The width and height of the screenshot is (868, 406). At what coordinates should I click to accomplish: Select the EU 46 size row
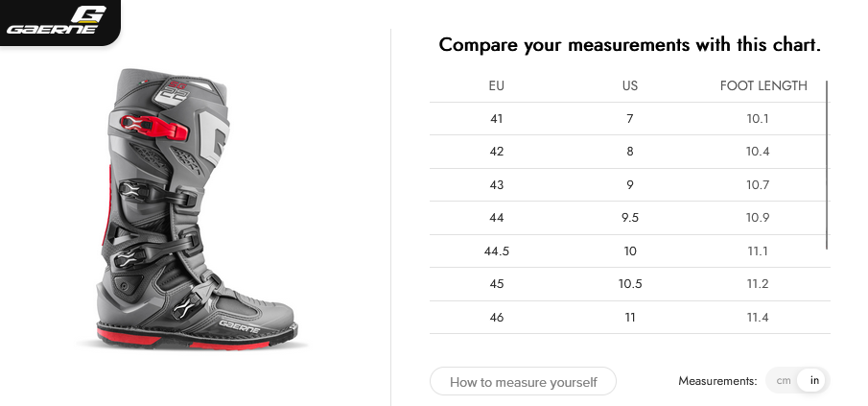tap(630, 318)
